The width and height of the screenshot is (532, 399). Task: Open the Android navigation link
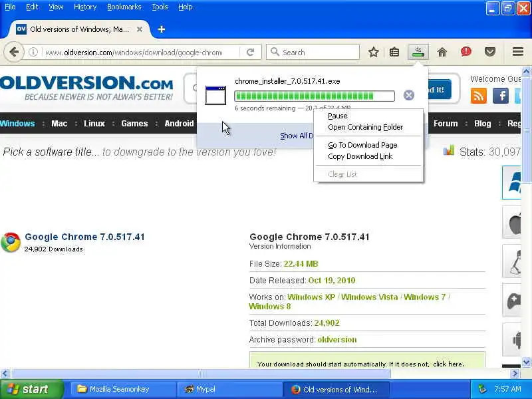179,124
